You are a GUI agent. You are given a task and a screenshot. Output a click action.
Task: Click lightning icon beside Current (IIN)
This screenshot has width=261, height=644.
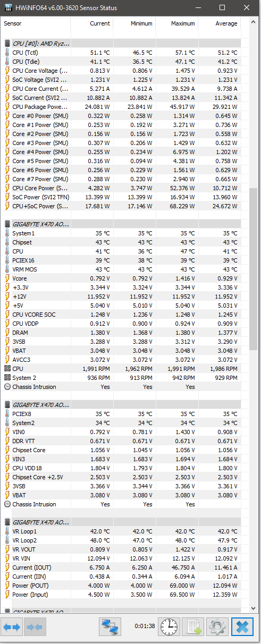[7, 577]
